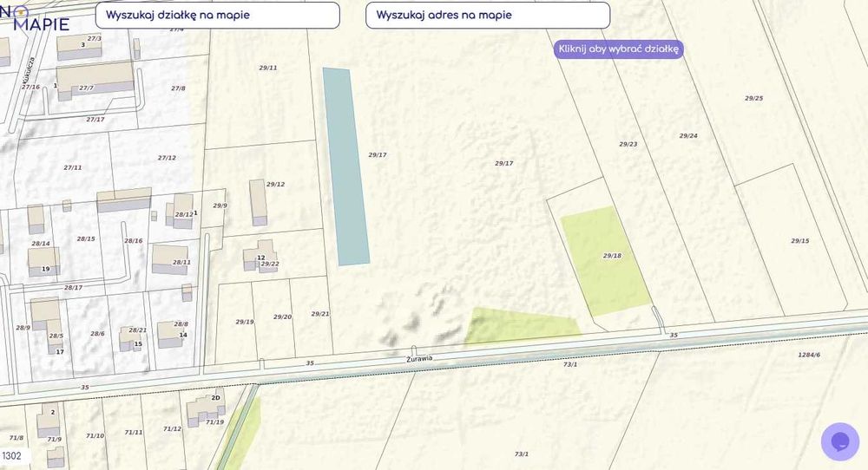
Task: Select parcel 28/6
Action: pyautogui.click(x=97, y=334)
